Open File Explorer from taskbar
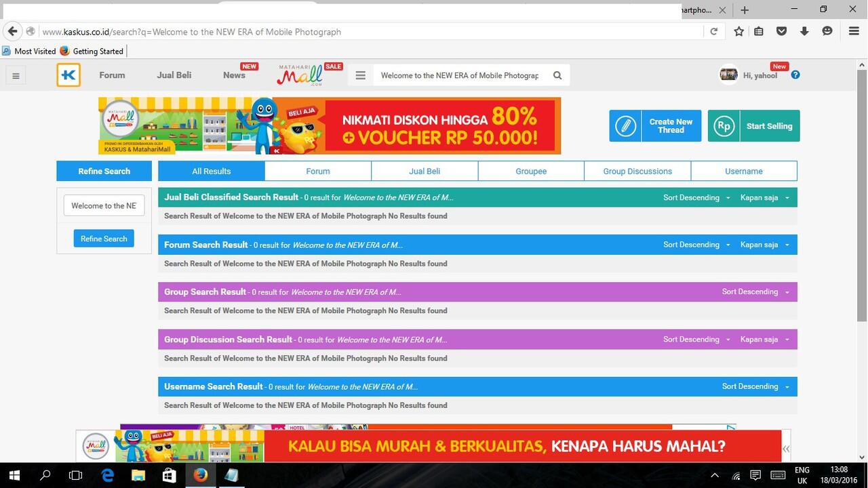The height and width of the screenshot is (488, 868). coord(138,475)
